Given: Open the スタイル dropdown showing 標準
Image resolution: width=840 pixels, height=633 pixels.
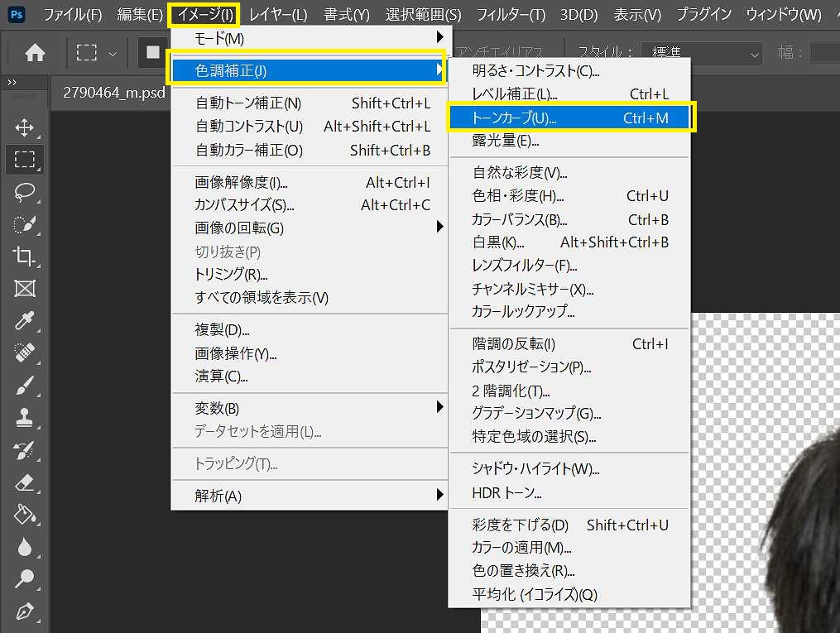Looking at the screenshot, I should tap(703, 53).
